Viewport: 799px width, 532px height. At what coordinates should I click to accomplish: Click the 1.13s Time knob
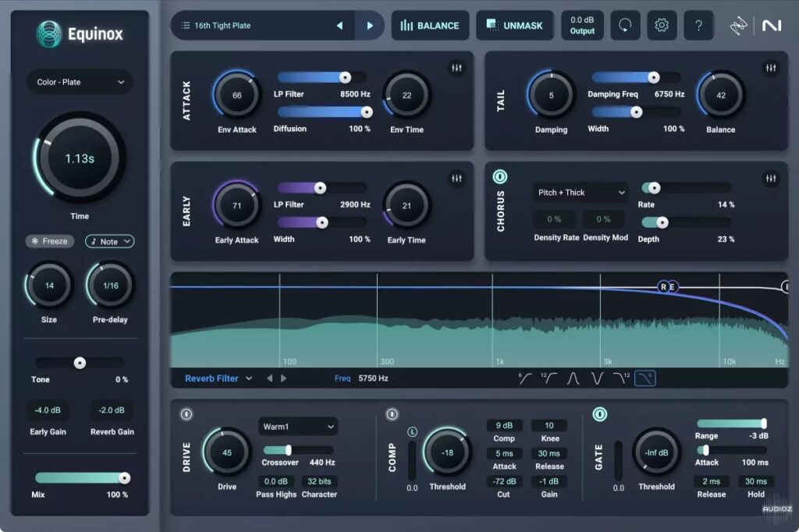point(80,158)
